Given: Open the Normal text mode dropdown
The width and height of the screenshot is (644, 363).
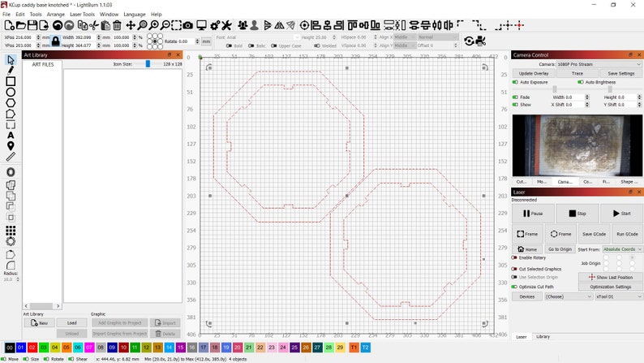Looking at the screenshot, I should pos(438,37).
